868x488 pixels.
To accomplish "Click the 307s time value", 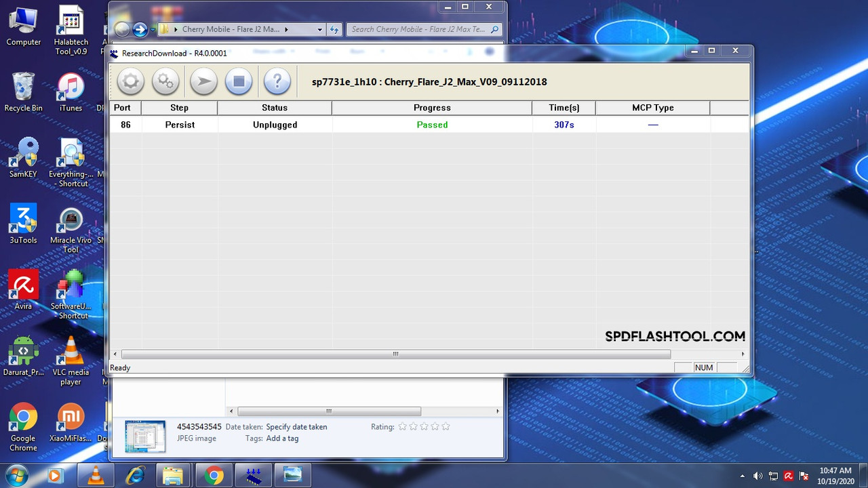I will pos(564,125).
